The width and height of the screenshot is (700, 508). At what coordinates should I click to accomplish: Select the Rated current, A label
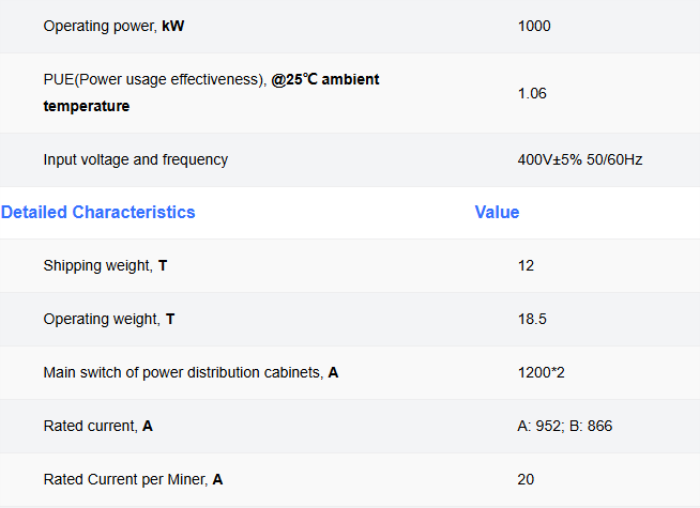pyautogui.click(x=98, y=426)
